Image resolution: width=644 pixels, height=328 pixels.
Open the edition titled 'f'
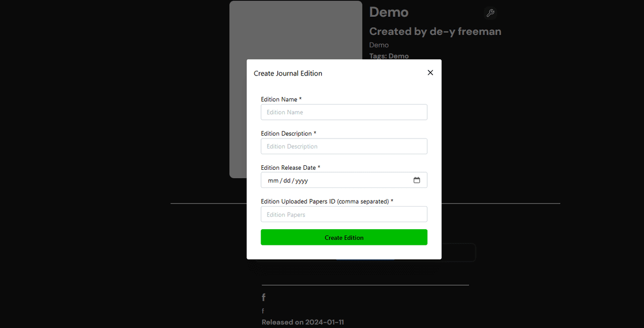pyautogui.click(x=264, y=298)
